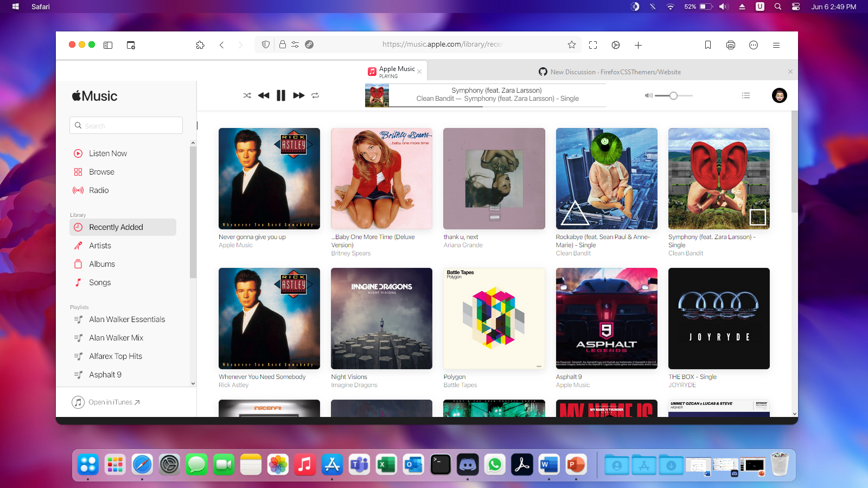Open WhatsApp from the dock

(495, 465)
